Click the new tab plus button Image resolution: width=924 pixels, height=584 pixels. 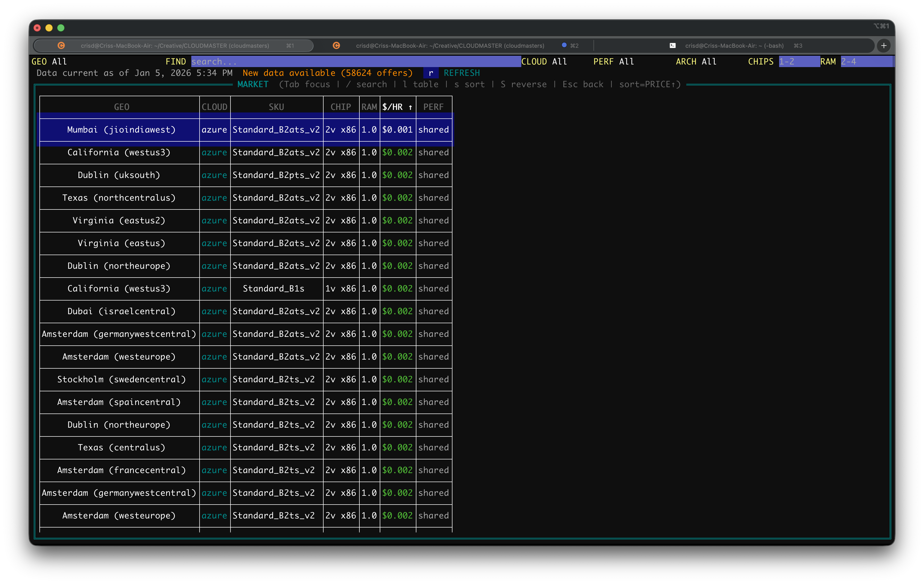pos(884,46)
